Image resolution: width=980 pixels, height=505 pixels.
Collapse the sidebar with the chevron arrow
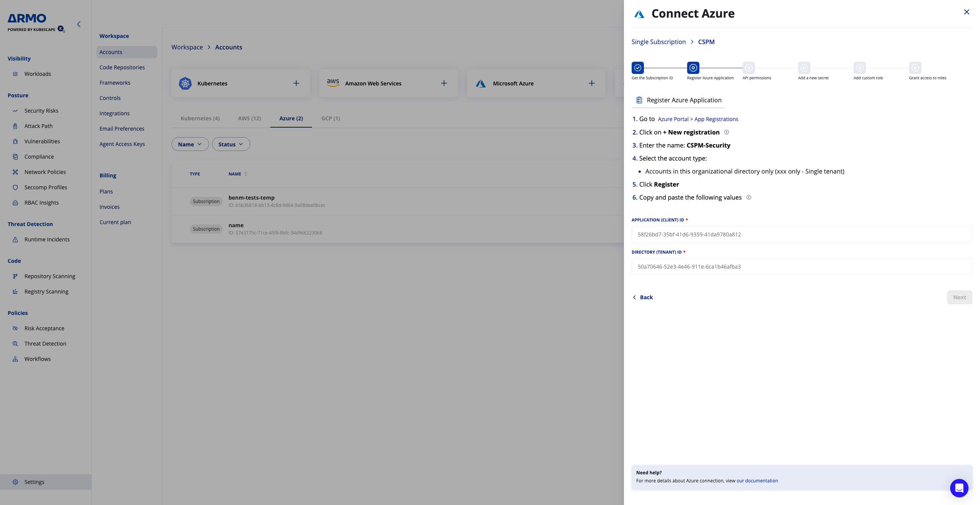(x=79, y=24)
